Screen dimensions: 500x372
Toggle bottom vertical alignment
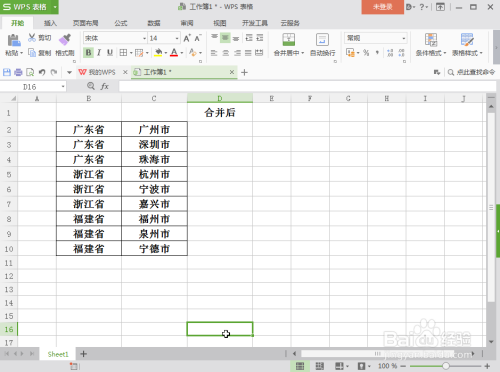pos(236,38)
